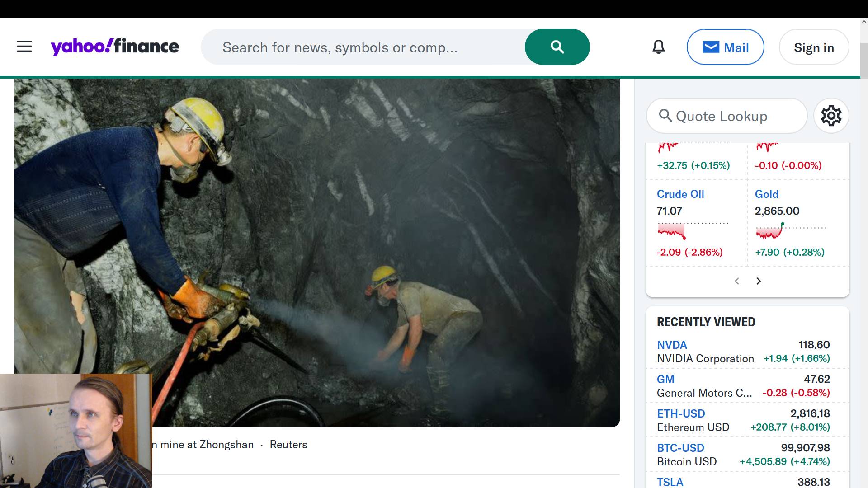This screenshot has height=488, width=868.
Task: Click the Yahoo Finance logo
Action: coord(115,47)
